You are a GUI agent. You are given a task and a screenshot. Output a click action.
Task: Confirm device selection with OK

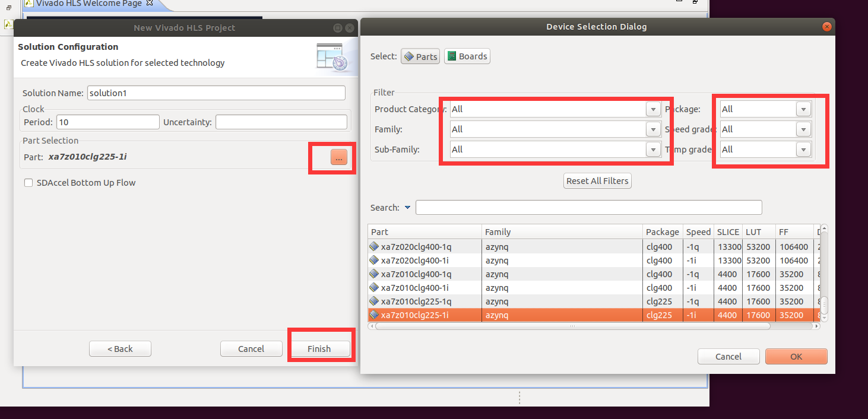[796, 356]
